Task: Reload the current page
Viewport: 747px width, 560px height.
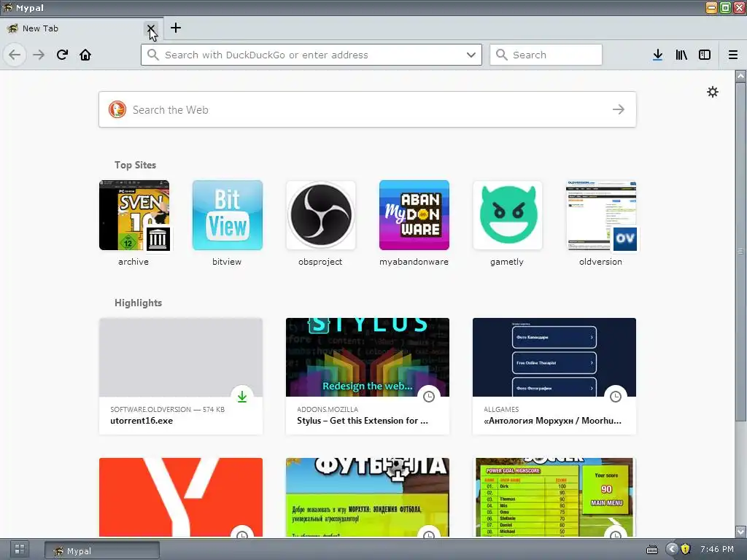Action: pos(63,55)
